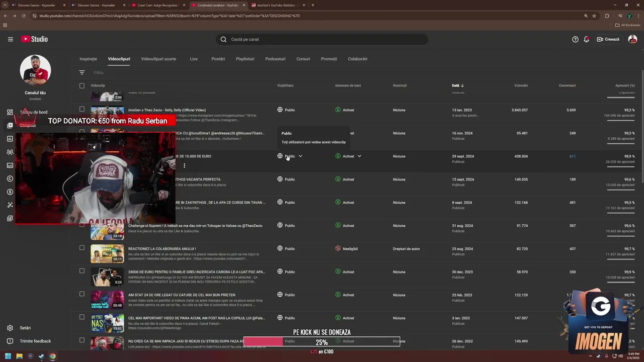Open the Analytics bar chart sidebar icon
The height and width of the screenshot is (362, 644).
pos(10,139)
